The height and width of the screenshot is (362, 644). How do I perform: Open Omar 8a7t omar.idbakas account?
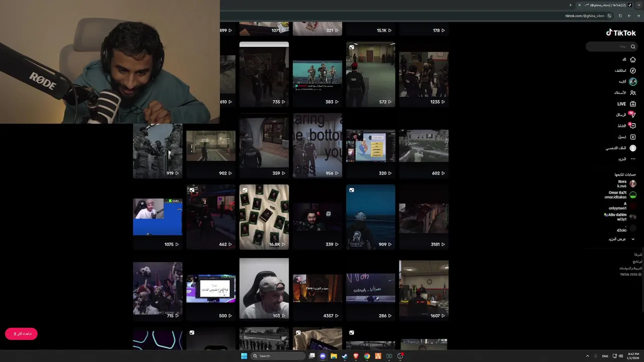[x=621, y=195]
